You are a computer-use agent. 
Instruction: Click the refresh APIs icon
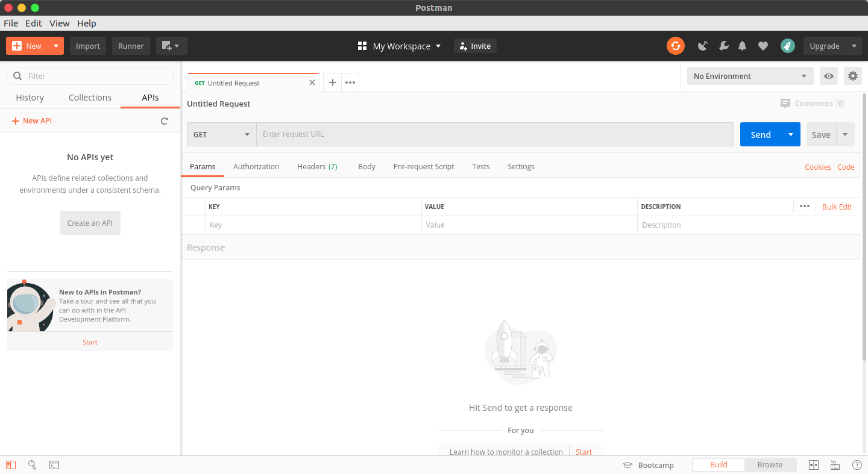(165, 121)
